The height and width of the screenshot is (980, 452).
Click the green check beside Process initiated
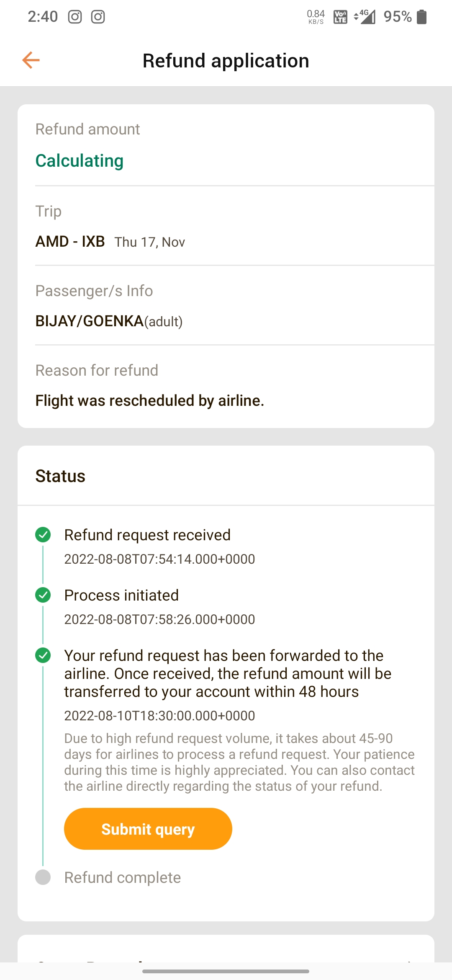[43, 595]
